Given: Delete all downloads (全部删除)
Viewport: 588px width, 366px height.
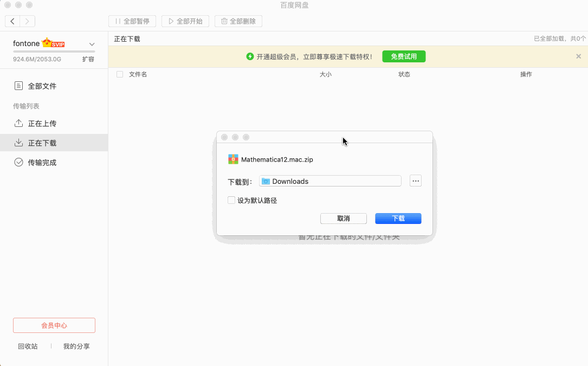Looking at the screenshot, I should pyautogui.click(x=238, y=21).
